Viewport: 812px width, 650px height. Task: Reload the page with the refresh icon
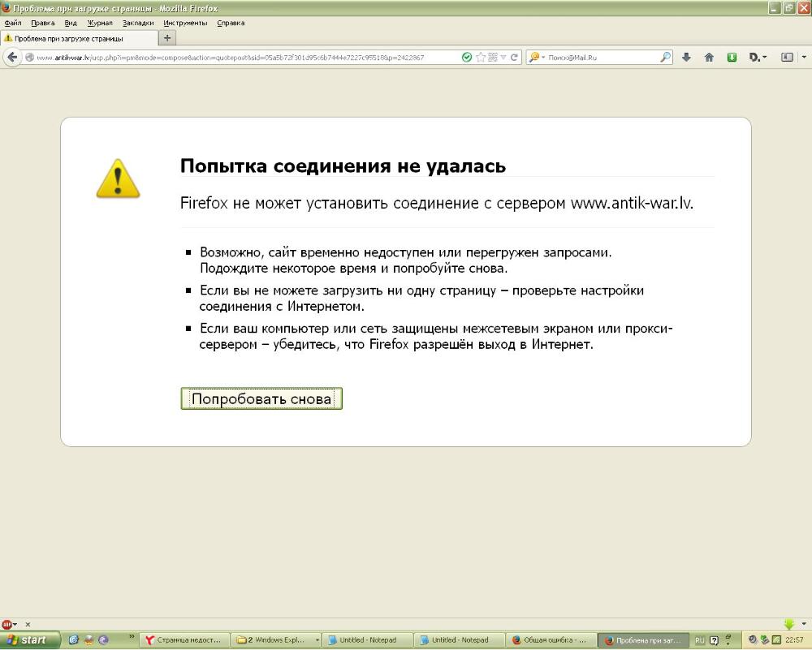pos(514,58)
